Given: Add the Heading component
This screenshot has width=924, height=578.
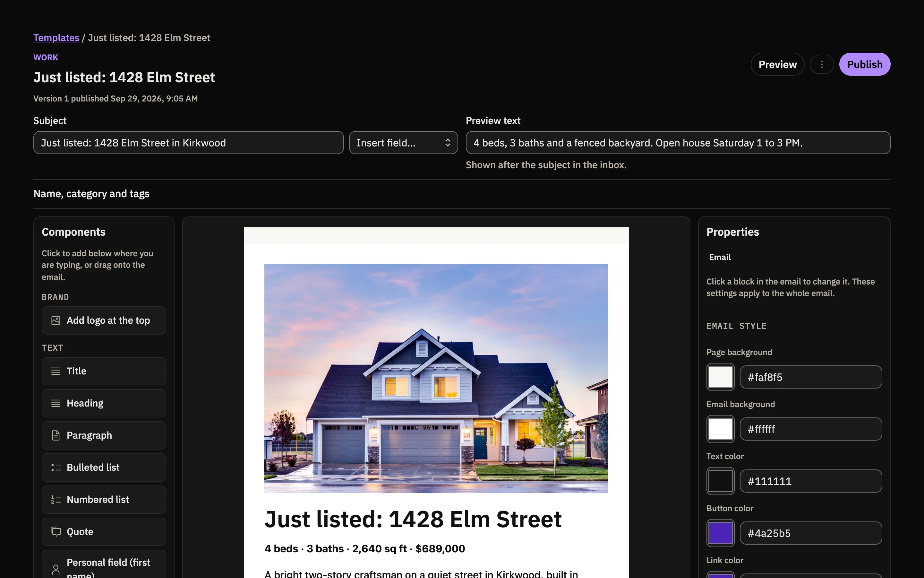Looking at the screenshot, I should pos(104,403).
